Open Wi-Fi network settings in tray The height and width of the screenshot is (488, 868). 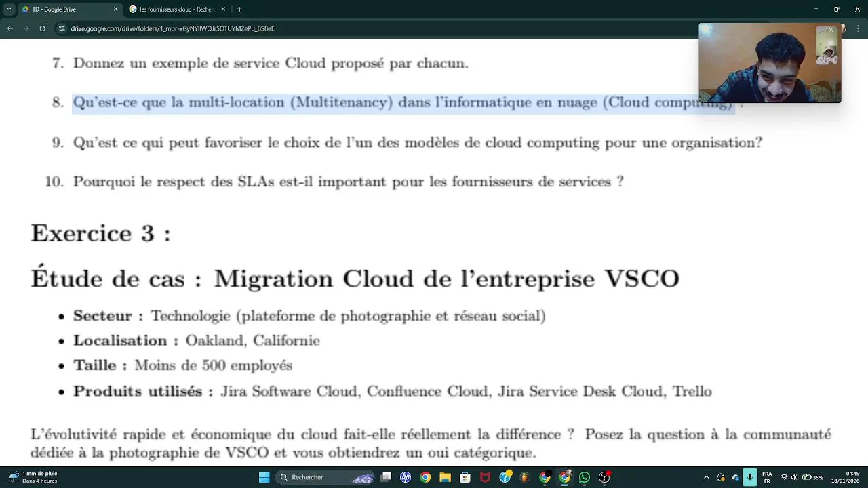[x=785, y=477]
